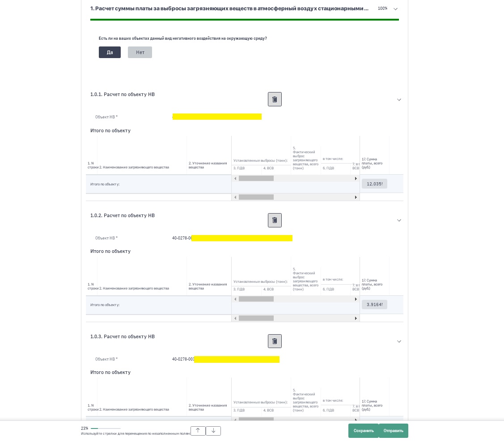
Task: Collapse subsection 1.0.2 object calculation
Action: (x=399, y=221)
